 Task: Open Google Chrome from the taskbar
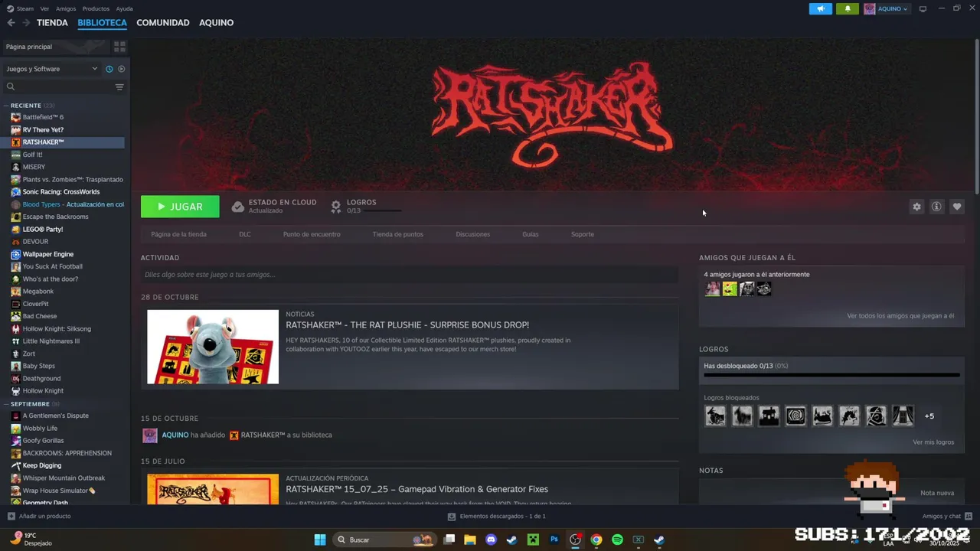[596, 540]
